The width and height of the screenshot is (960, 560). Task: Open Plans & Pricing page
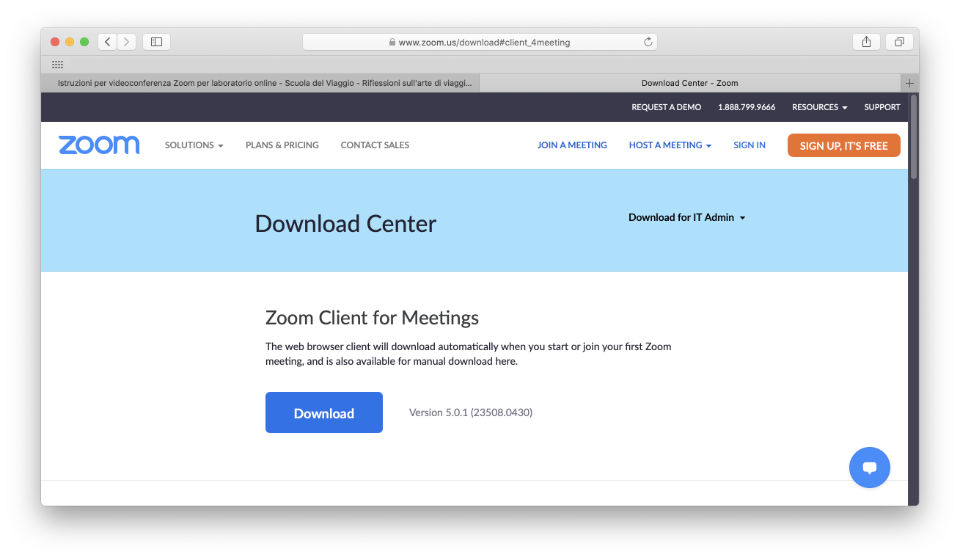(x=282, y=145)
